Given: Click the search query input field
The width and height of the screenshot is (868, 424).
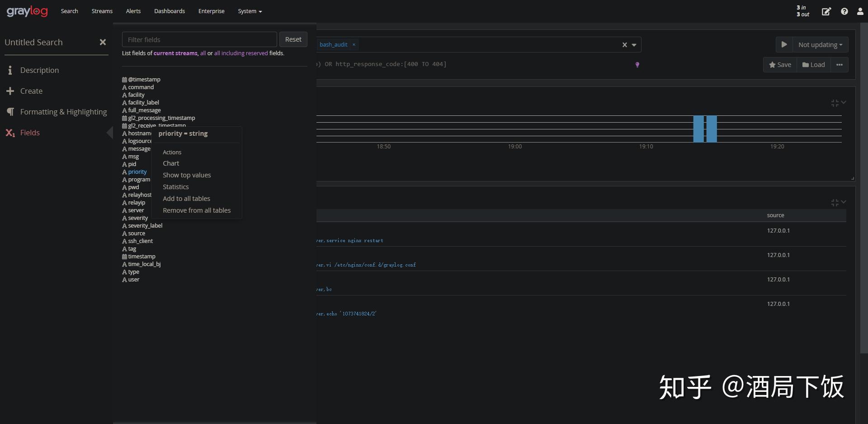Looking at the screenshot, I should pyautogui.click(x=475, y=64).
